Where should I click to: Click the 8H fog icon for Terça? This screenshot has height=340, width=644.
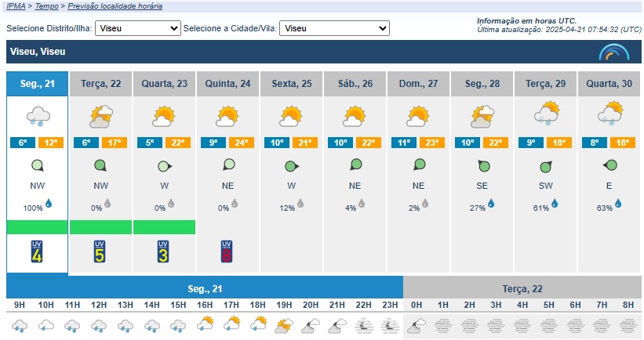[x=628, y=326]
